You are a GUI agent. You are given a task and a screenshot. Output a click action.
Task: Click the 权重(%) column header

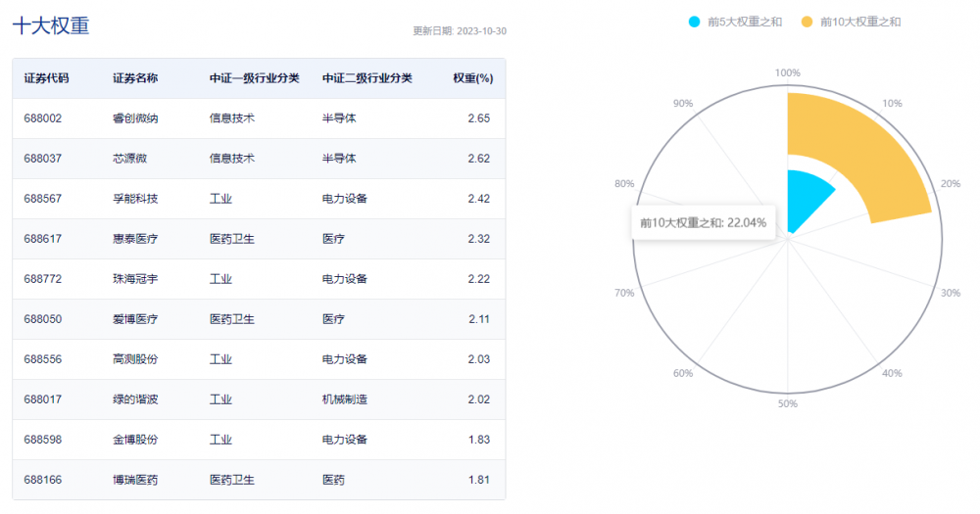(x=473, y=78)
